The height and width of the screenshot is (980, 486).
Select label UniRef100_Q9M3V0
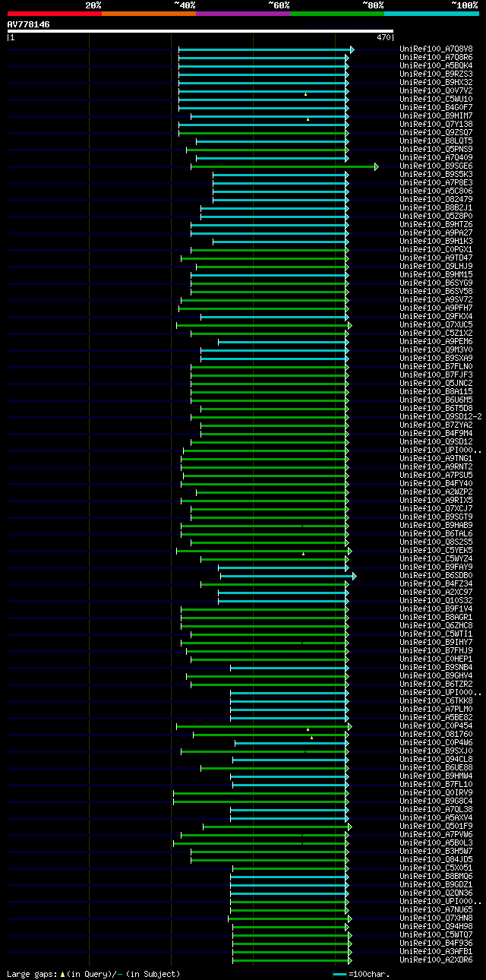tap(436, 350)
